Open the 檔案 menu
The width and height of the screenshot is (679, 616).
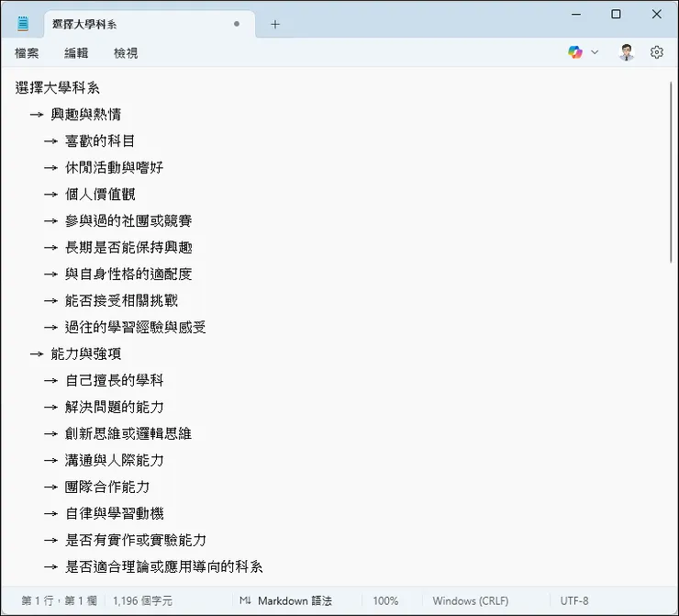click(x=27, y=53)
